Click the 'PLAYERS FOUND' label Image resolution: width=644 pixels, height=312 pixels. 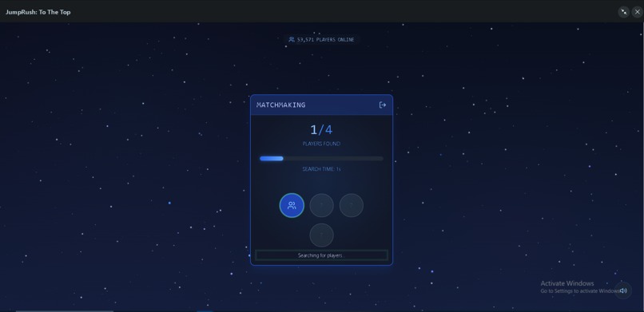coord(321,144)
